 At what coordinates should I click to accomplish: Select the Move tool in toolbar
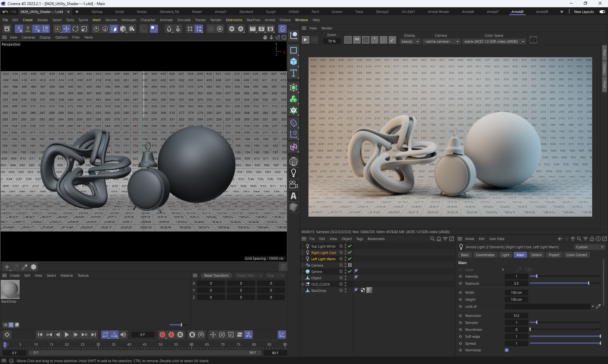click(66, 29)
